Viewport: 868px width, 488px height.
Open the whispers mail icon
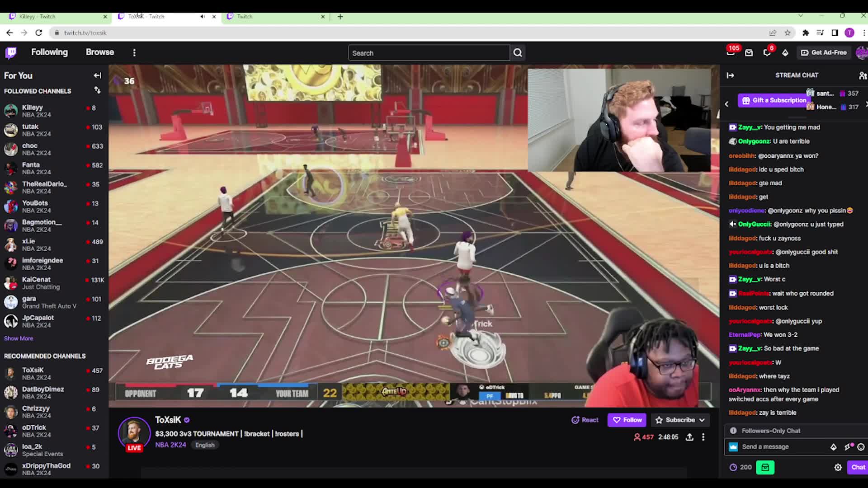[x=749, y=53]
